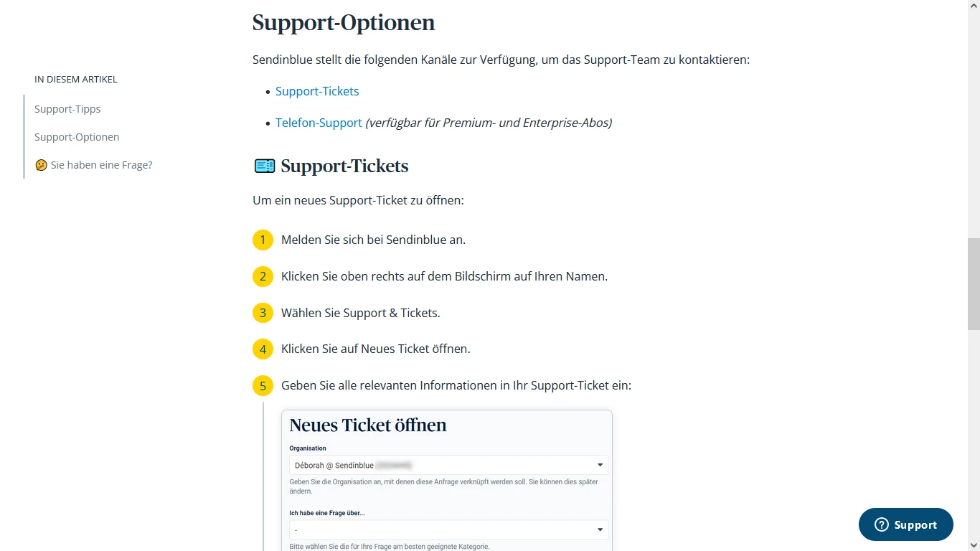
Task: Expand the 'Ich habe eine Frage über' dropdown
Action: pos(449,529)
